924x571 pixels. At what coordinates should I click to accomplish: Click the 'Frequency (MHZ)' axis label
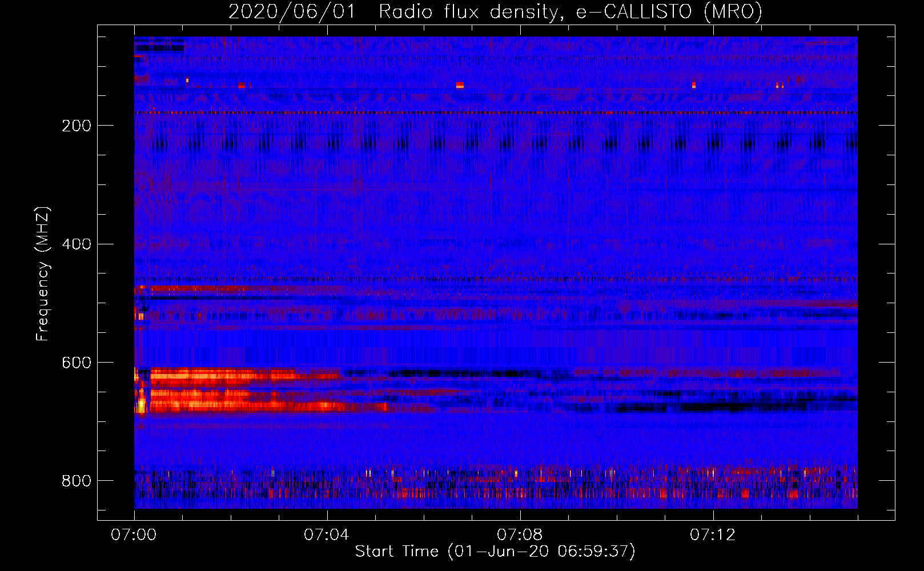[42, 274]
